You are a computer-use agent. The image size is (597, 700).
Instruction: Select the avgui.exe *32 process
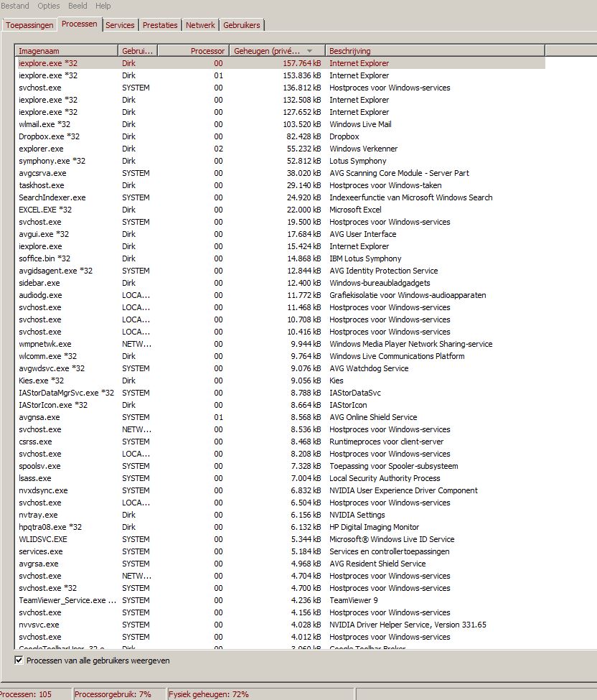click(281, 234)
